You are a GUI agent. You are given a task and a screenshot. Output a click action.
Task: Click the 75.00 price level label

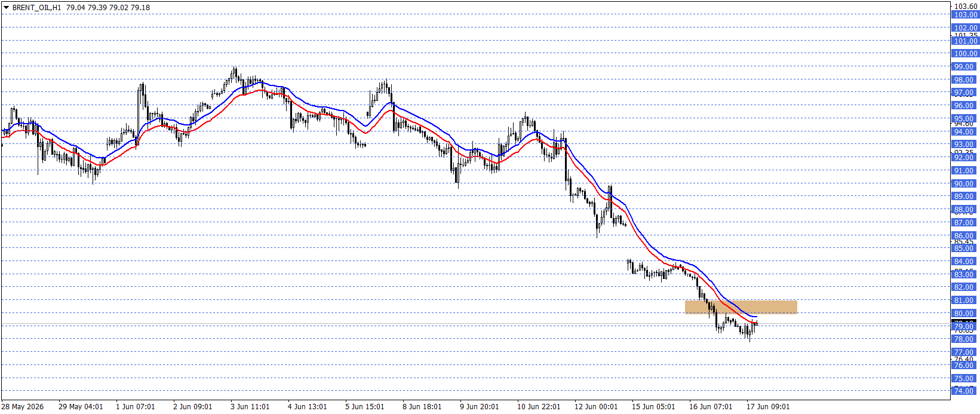click(x=965, y=379)
